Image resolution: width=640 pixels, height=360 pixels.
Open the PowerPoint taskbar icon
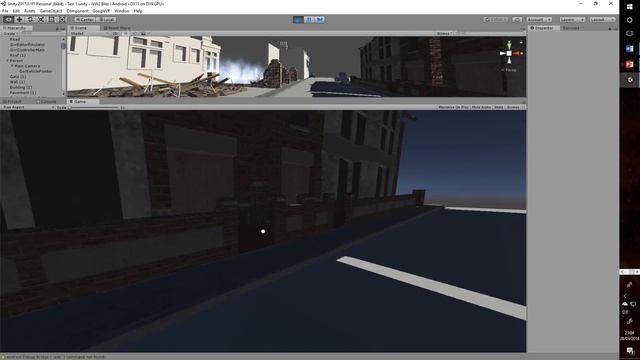(x=629, y=64)
